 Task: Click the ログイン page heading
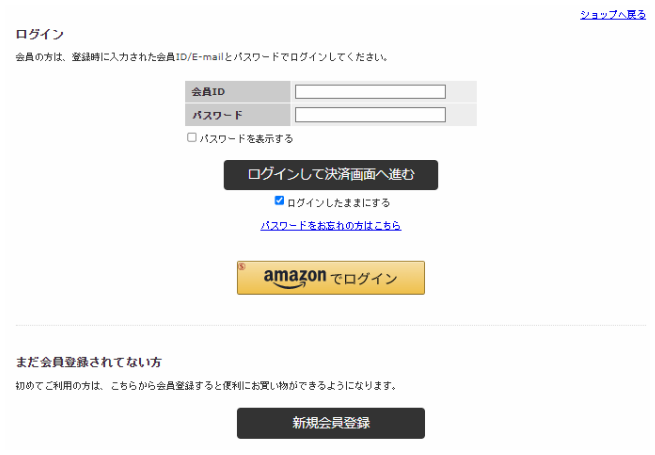[40, 35]
